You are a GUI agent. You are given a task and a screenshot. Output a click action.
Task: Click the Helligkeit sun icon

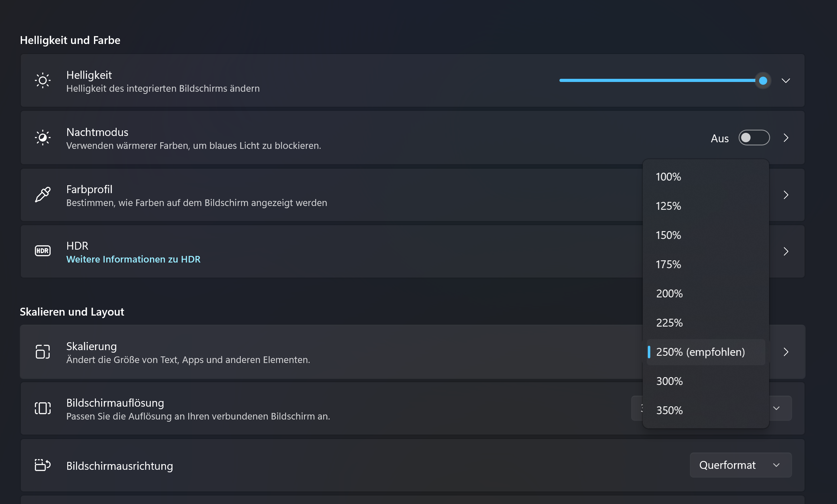[x=42, y=81]
